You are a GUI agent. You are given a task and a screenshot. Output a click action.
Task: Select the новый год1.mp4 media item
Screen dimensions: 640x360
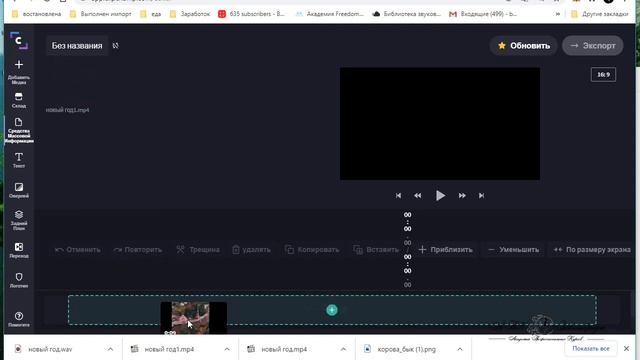point(67,110)
